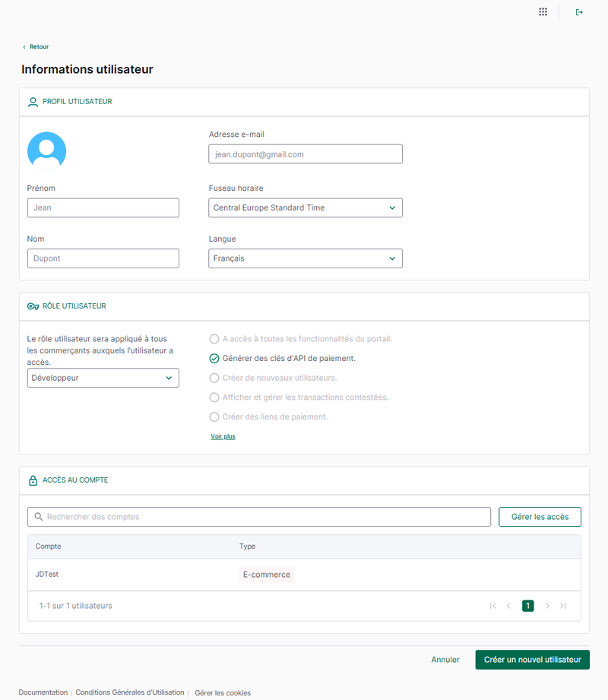The height and width of the screenshot is (700, 608).
Task: Select 'Générer des clés d'API de paiement' option
Action: [x=214, y=358]
